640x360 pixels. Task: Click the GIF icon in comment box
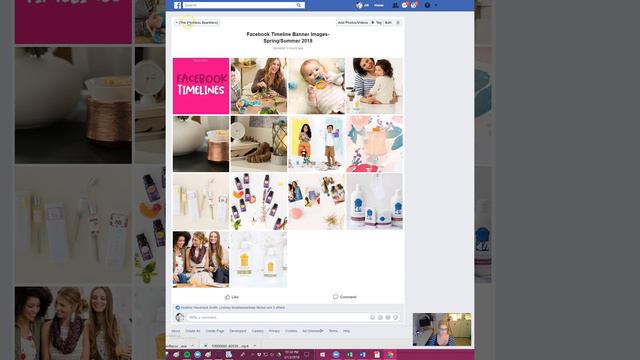[x=388, y=317]
